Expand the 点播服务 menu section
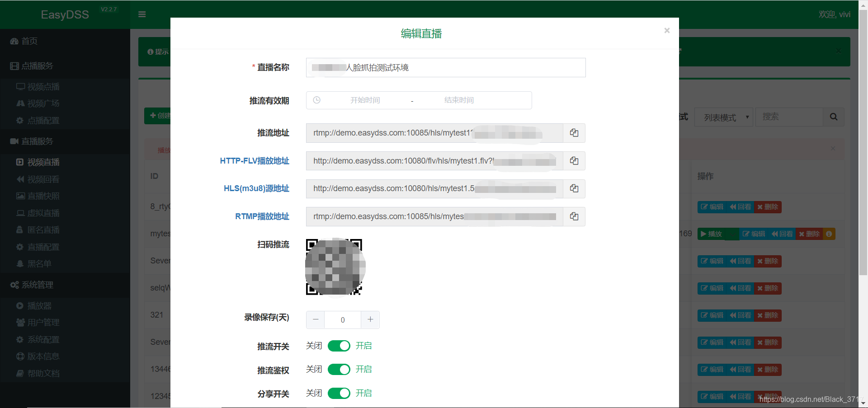The image size is (868, 408). (x=65, y=66)
